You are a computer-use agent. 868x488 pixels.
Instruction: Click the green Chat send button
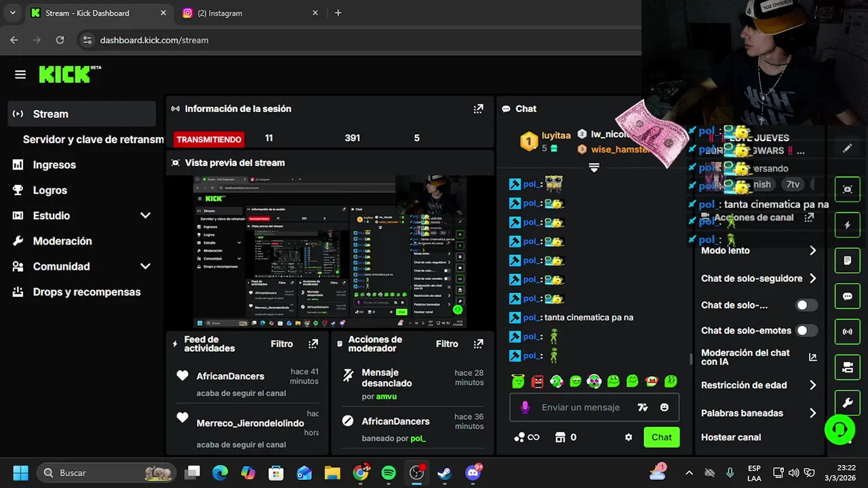pos(662,437)
